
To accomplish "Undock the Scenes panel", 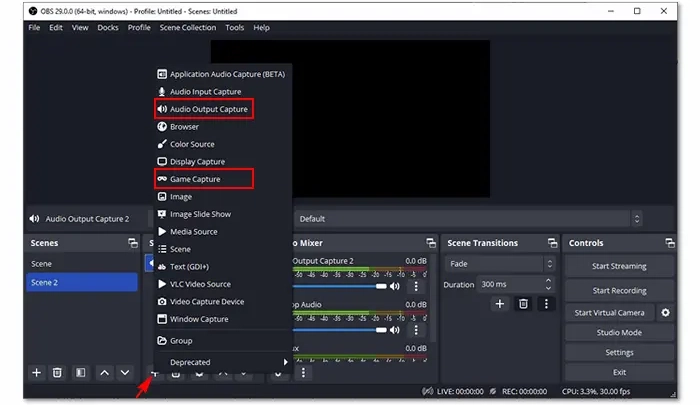I will point(133,243).
